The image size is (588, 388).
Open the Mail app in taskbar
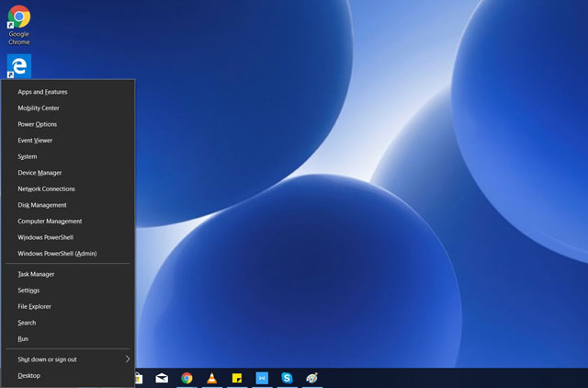point(162,378)
